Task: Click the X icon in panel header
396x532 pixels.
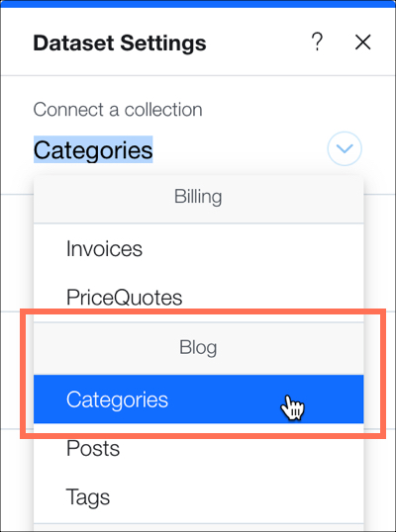Action: pyautogui.click(x=362, y=43)
